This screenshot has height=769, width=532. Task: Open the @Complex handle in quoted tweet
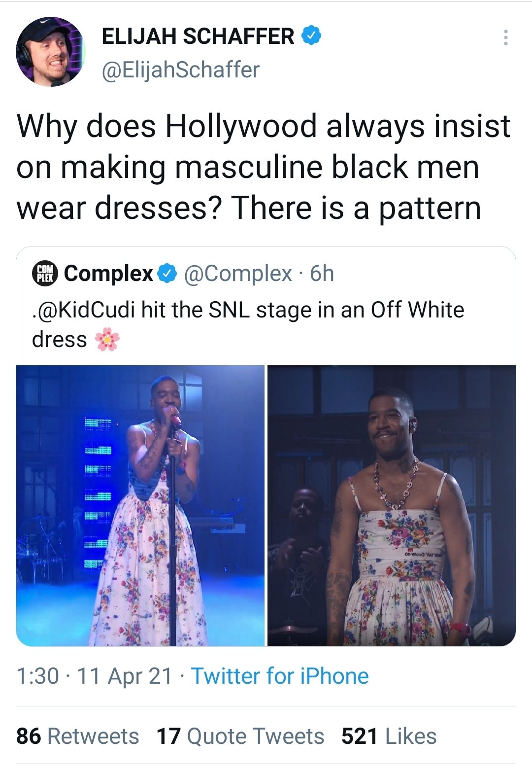[238, 274]
